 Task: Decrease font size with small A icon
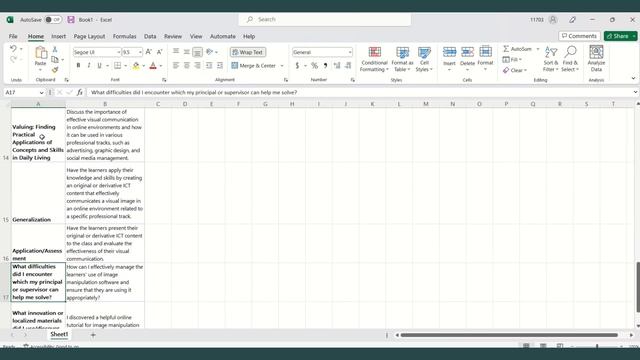(x=159, y=52)
